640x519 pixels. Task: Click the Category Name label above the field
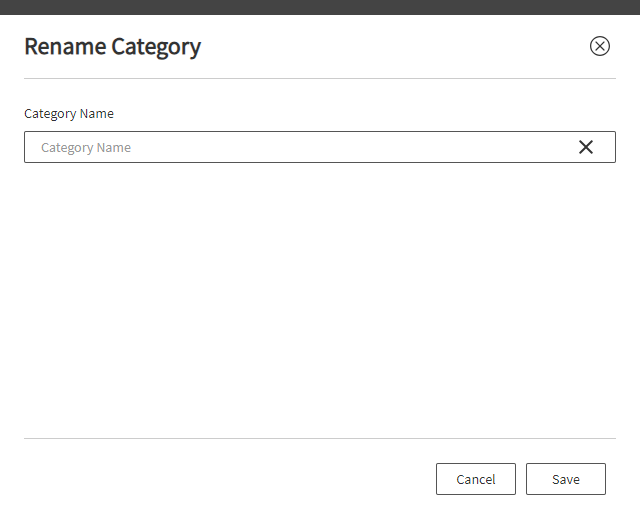(69, 113)
